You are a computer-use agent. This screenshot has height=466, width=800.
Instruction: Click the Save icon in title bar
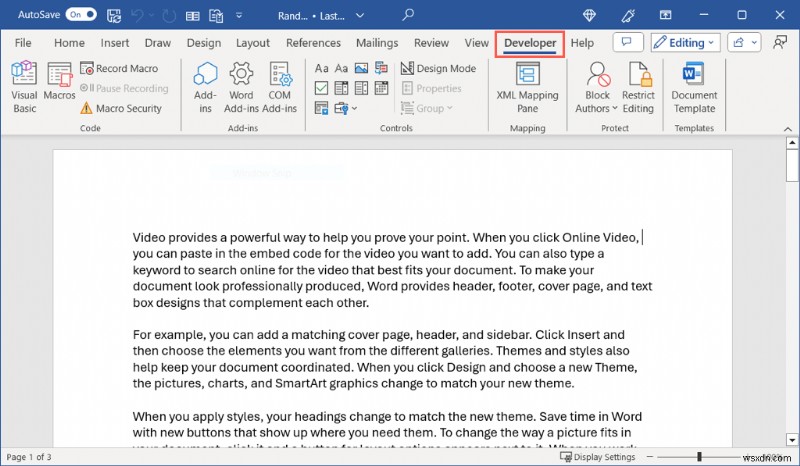click(x=114, y=15)
